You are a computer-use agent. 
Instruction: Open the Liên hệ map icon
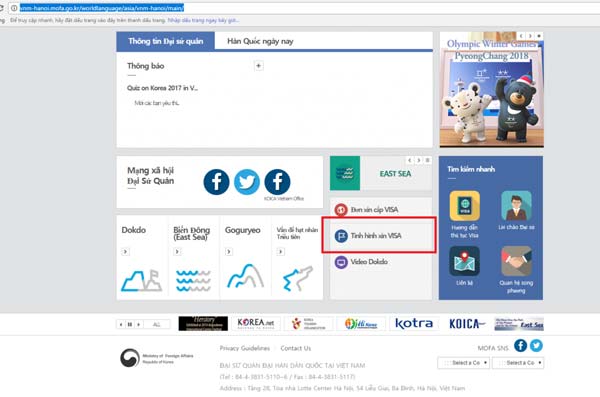[465, 261]
